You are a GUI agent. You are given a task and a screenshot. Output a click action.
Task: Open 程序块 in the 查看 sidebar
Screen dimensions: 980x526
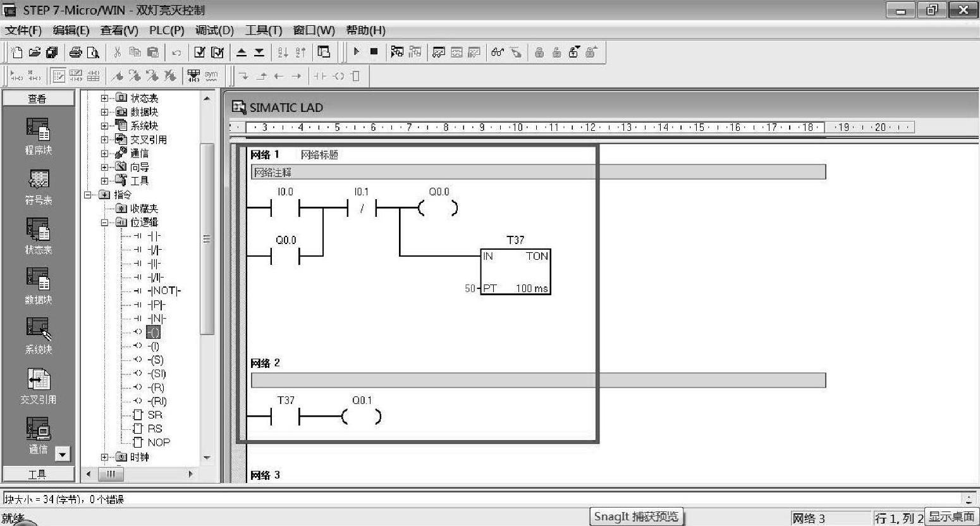click(x=38, y=136)
